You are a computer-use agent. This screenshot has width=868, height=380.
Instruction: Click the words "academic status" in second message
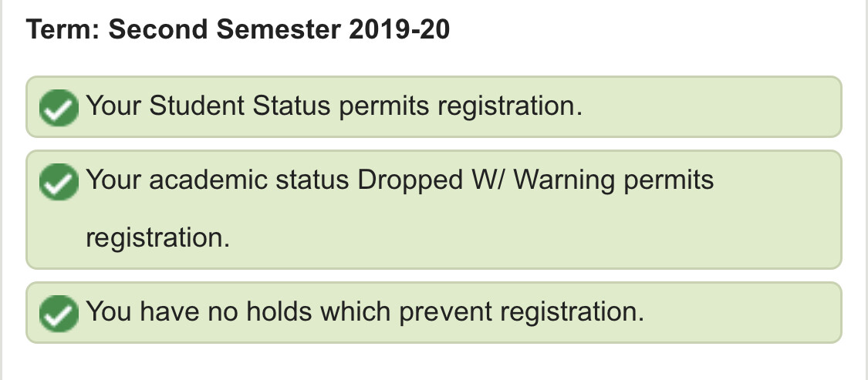[248, 180]
